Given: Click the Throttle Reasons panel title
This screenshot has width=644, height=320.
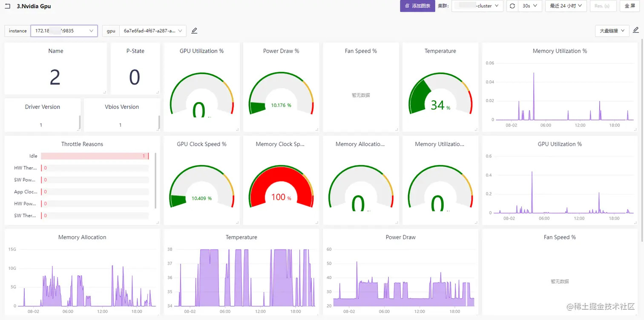Looking at the screenshot, I should tap(82, 144).
